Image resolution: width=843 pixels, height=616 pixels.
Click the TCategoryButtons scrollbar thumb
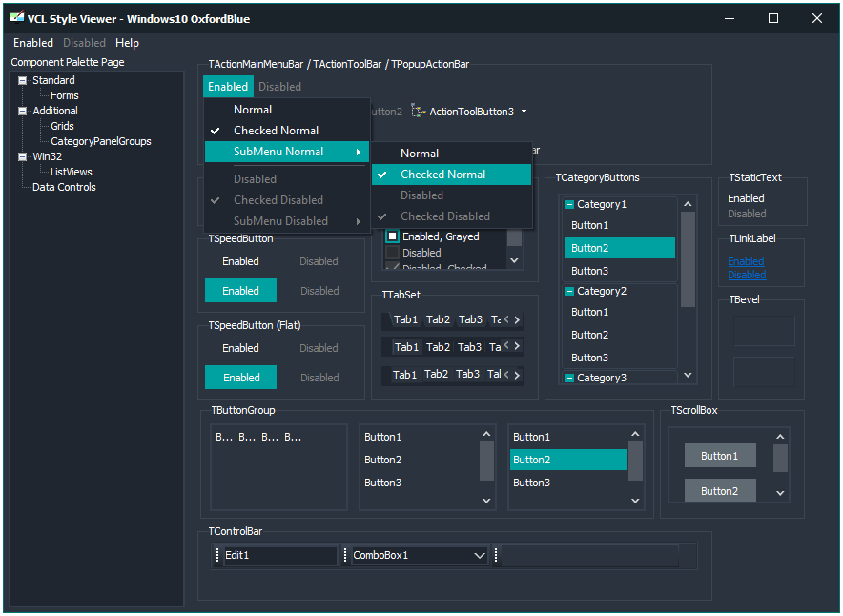tap(688, 259)
